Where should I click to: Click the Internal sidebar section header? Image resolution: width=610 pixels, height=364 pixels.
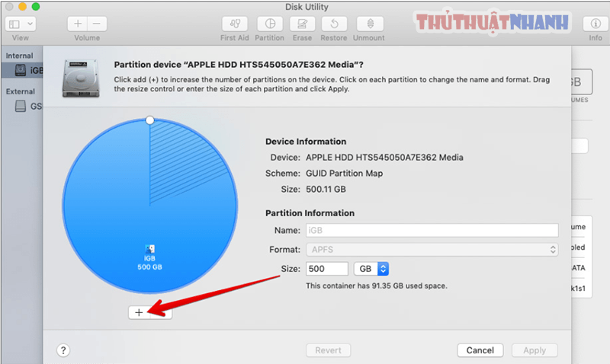pos(20,56)
